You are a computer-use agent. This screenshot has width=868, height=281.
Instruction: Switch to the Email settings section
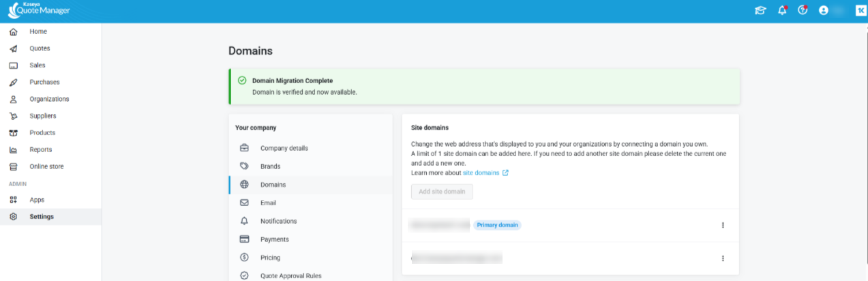tap(269, 203)
